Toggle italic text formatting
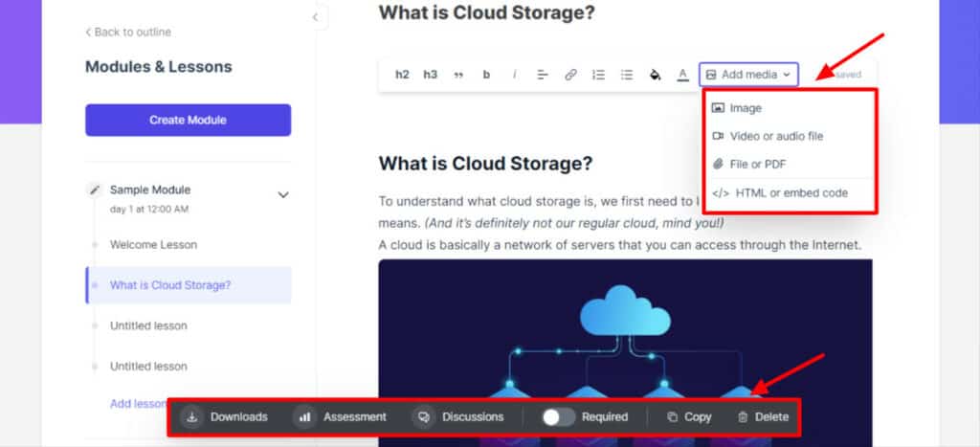The image size is (980, 447). 514,75
